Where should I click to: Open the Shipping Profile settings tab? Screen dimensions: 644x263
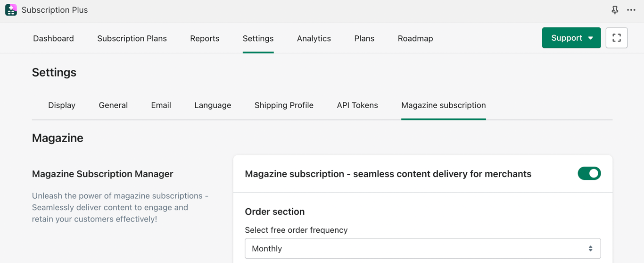tap(284, 105)
